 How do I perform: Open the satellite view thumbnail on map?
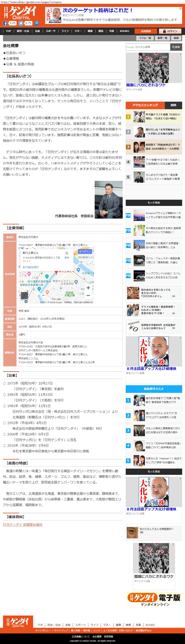tap(24, 296)
